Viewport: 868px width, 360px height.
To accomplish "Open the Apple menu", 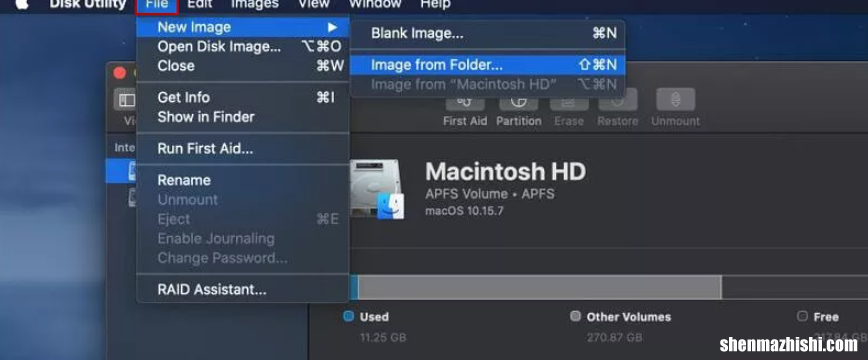I will [x=22, y=4].
